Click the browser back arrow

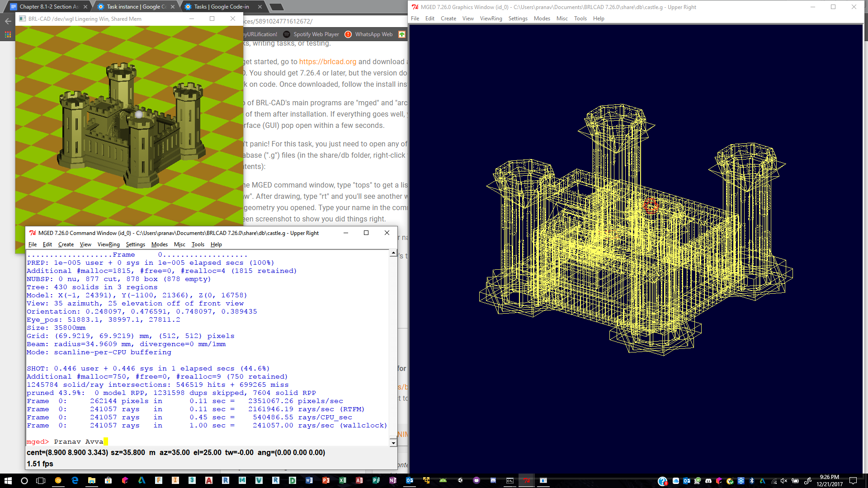pos(8,21)
